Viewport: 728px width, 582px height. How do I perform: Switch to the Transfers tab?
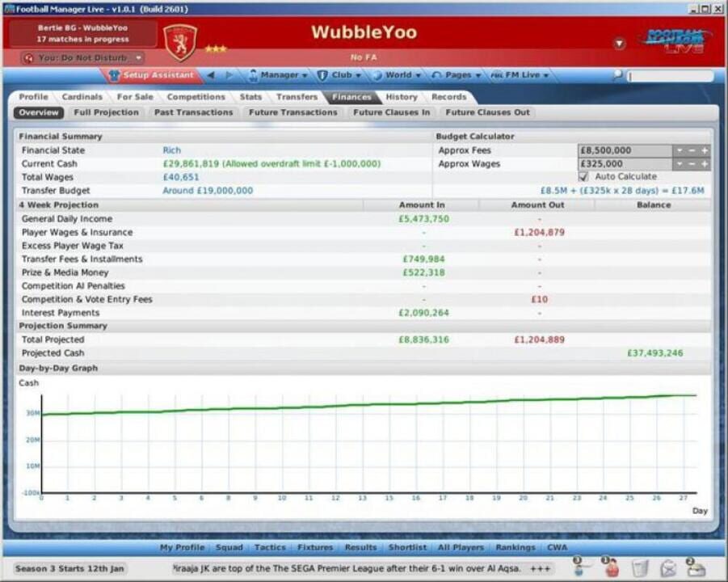click(296, 96)
